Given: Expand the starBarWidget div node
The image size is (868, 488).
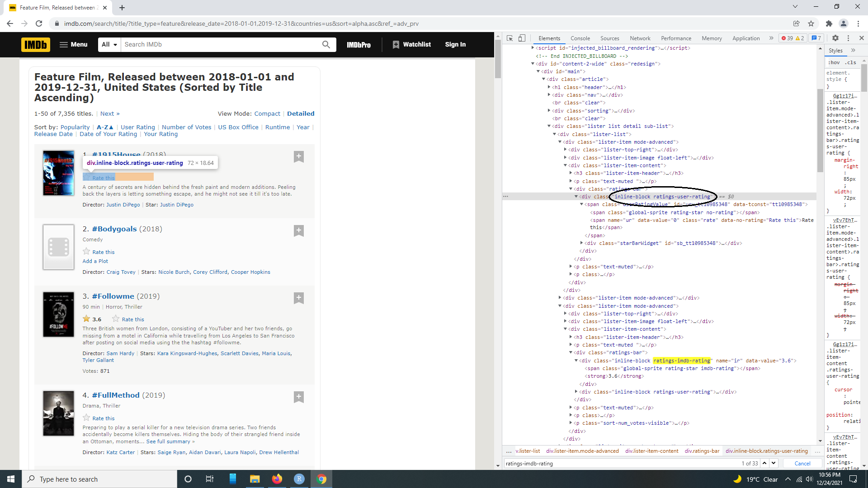Looking at the screenshot, I should point(581,243).
